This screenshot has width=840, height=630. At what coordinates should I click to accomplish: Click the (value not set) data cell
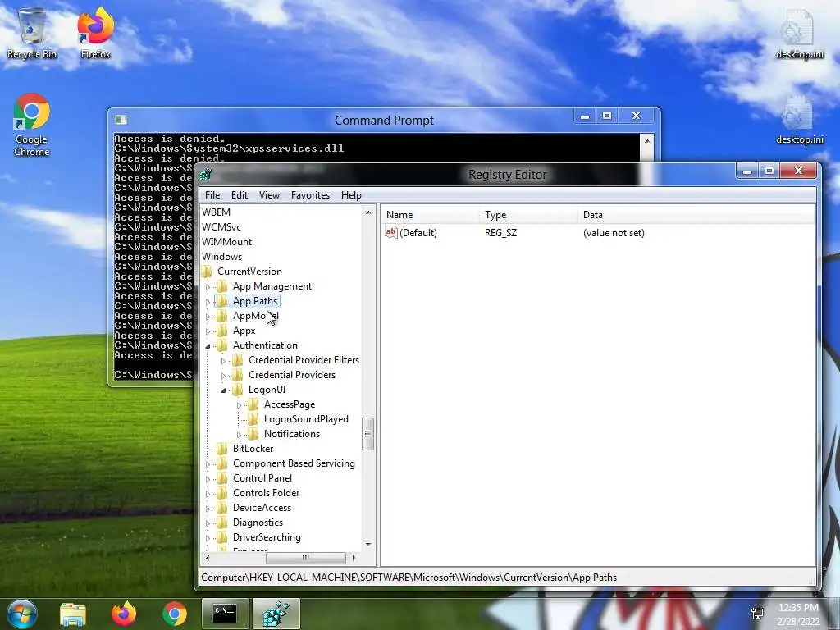[614, 232]
